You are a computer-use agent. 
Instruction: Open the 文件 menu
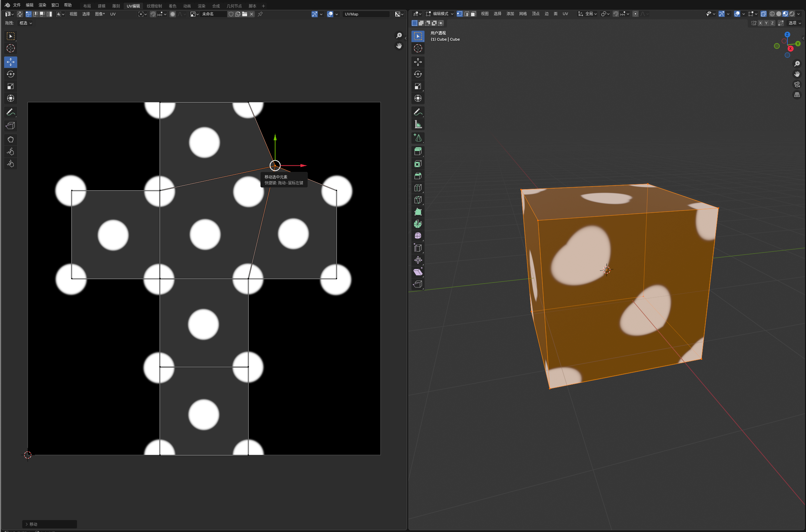17,5
